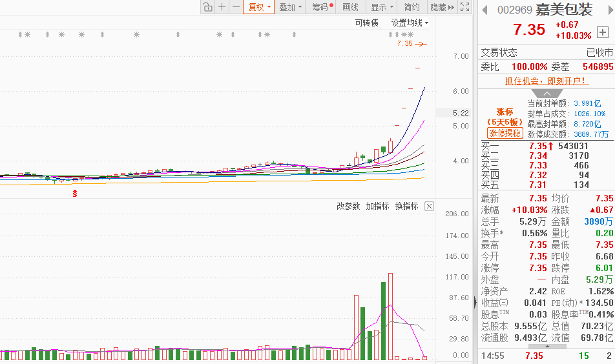Switch to 简约 simple mode
This screenshot has width=615, height=364.
point(412,7)
